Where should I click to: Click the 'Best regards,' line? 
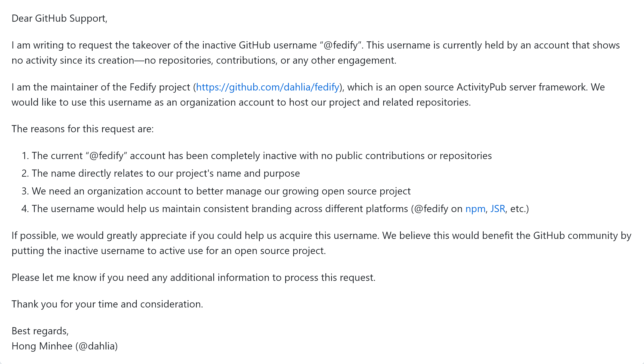[40, 331]
